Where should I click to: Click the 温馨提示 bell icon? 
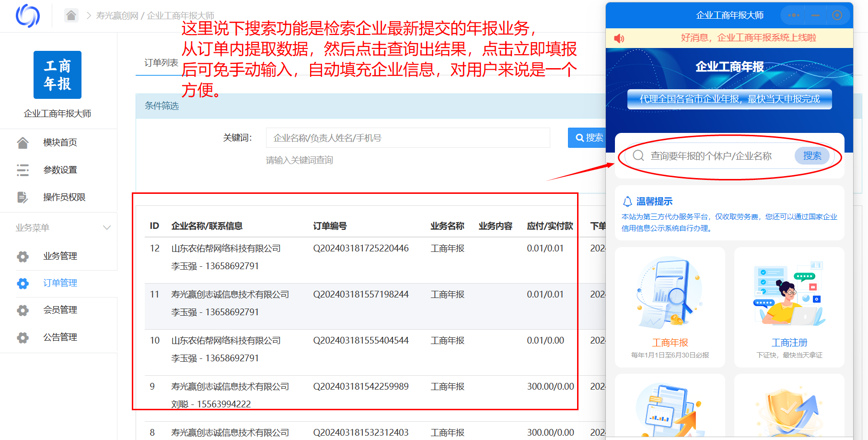click(x=628, y=201)
